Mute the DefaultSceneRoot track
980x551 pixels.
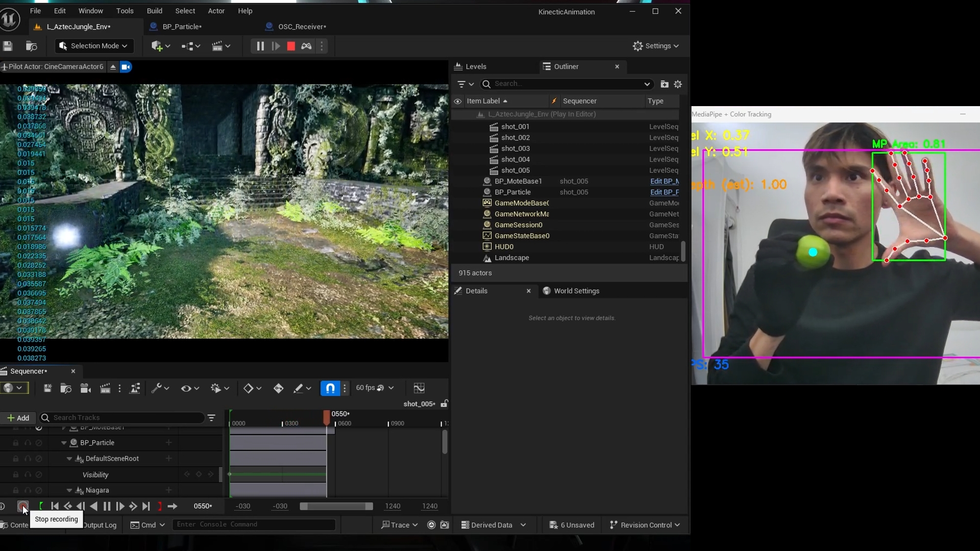tap(39, 459)
